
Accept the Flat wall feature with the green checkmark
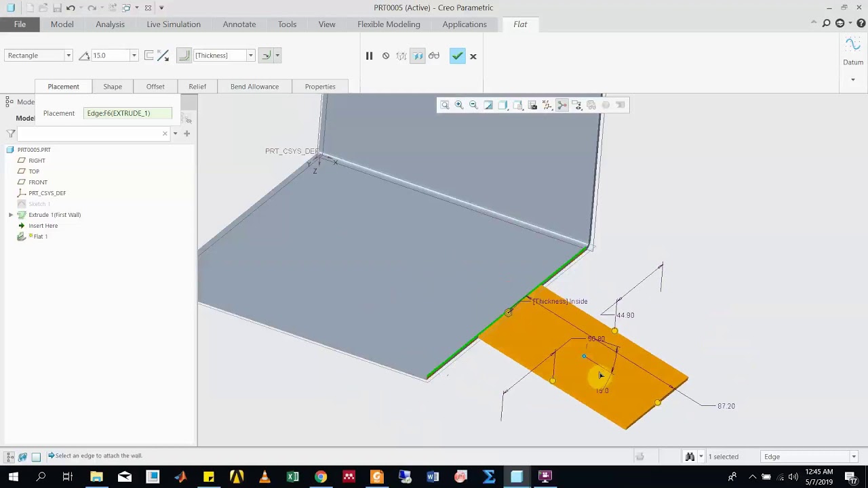[x=457, y=56]
